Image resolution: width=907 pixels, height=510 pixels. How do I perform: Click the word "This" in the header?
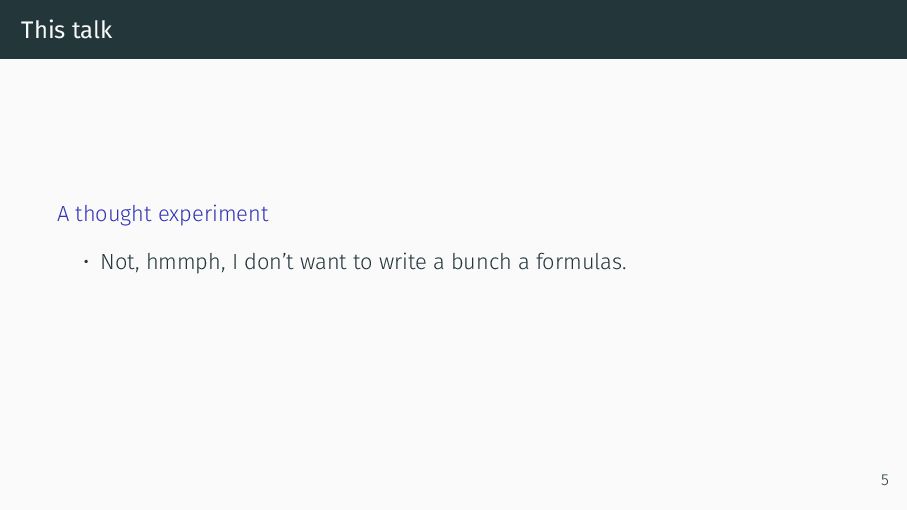tap(42, 30)
